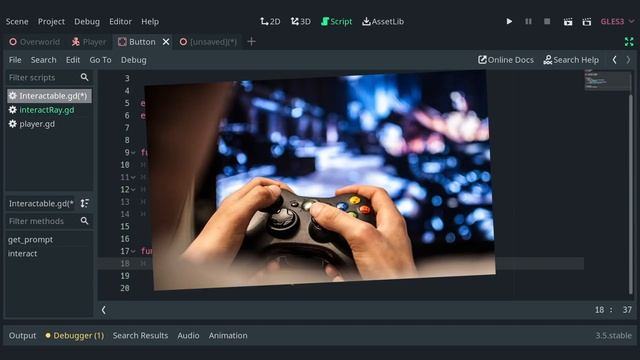Stop the running scene
Image resolution: width=640 pixels, height=360 pixels.
[x=547, y=21]
